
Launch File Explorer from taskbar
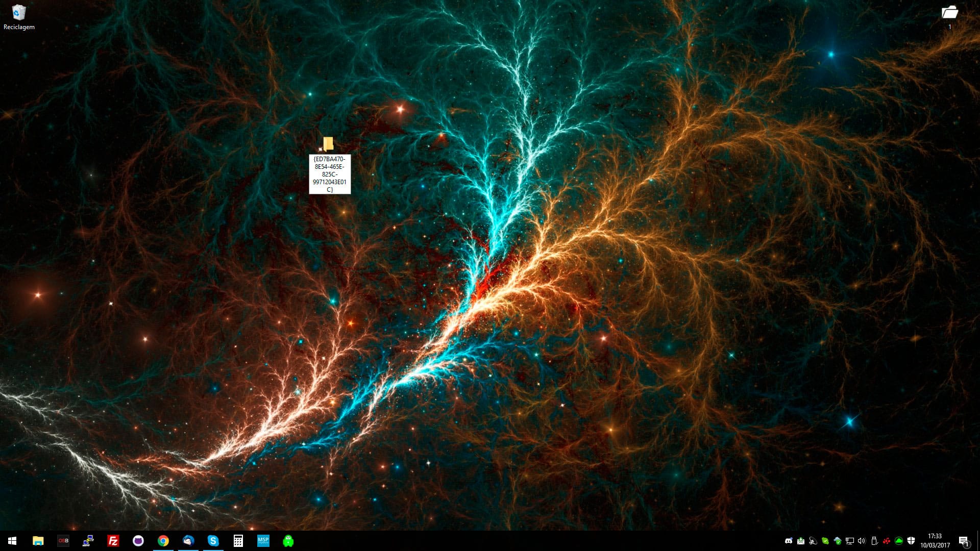pos(38,541)
